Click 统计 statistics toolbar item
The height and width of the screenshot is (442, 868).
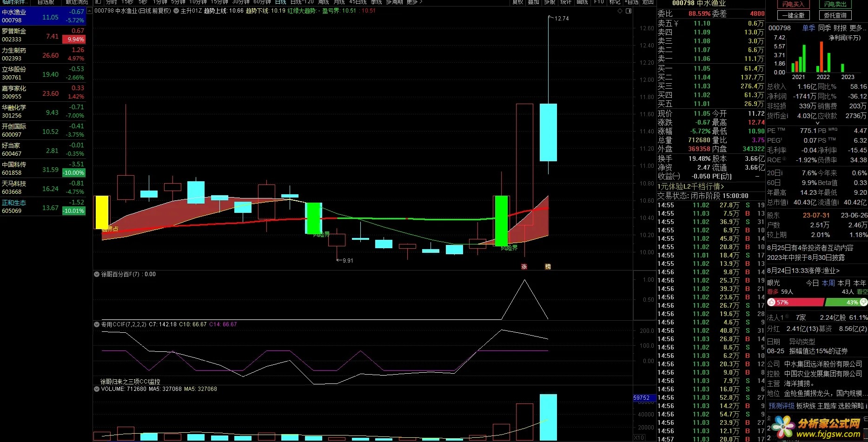click(x=566, y=2)
